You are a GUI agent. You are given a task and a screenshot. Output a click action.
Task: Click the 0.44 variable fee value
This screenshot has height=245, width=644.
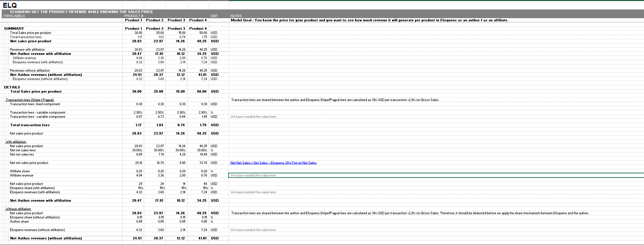click(x=182, y=117)
